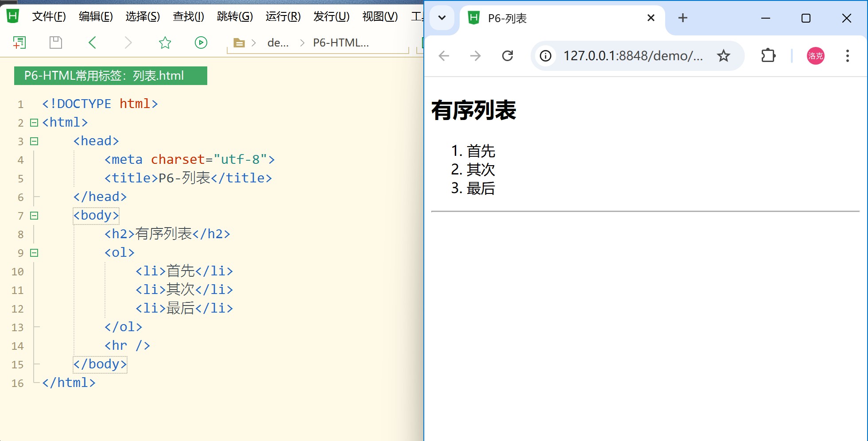Select the P6-HTML常用标签：列表.html editor tab
The image size is (868, 441).
click(111, 76)
